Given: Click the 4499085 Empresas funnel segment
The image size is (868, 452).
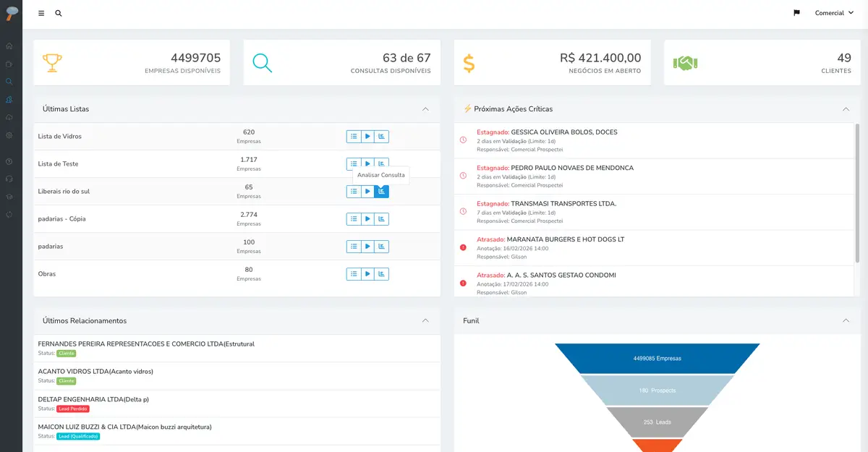Looking at the screenshot, I should pyautogui.click(x=657, y=358).
